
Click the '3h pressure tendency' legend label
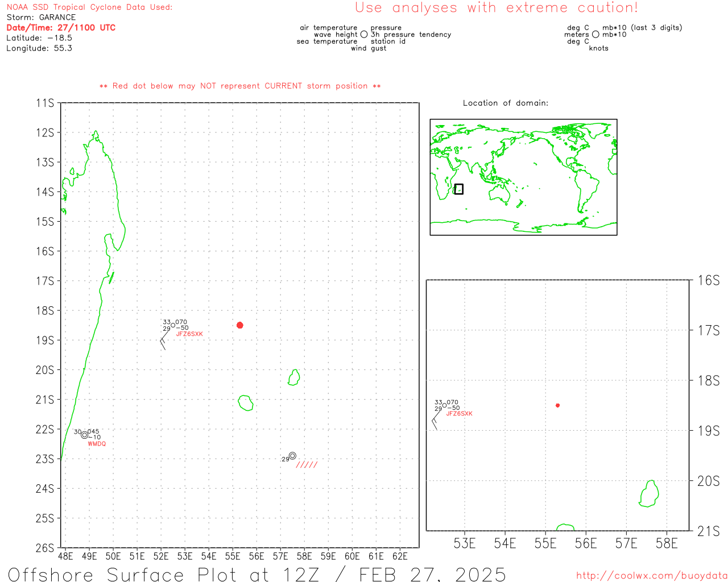click(411, 35)
